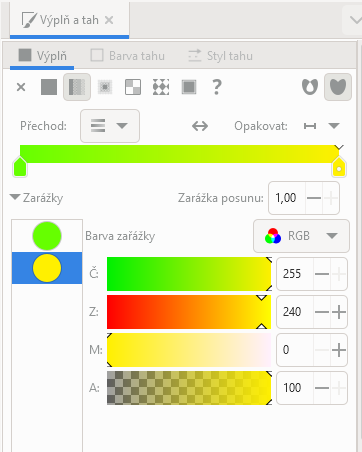Decrease the Č channel value
The width and height of the screenshot is (362, 452).
322,274
